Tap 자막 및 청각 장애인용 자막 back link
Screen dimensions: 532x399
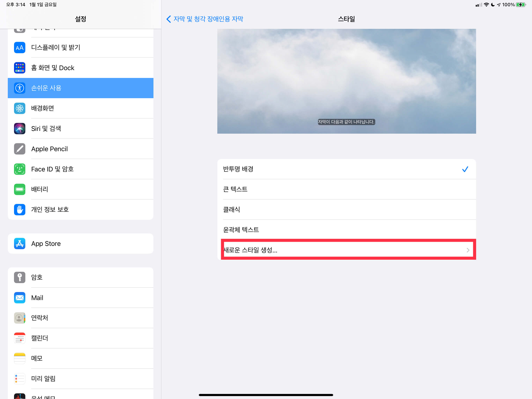click(x=208, y=19)
